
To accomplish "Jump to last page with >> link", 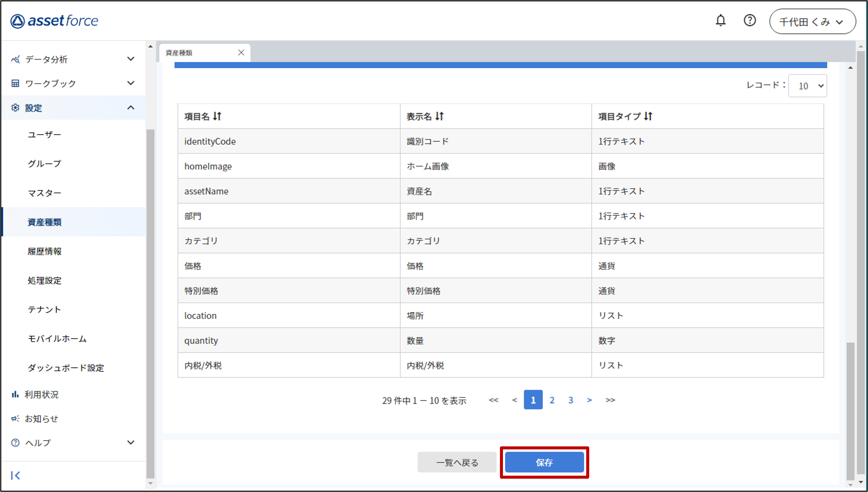I will [x=610, y=400].
